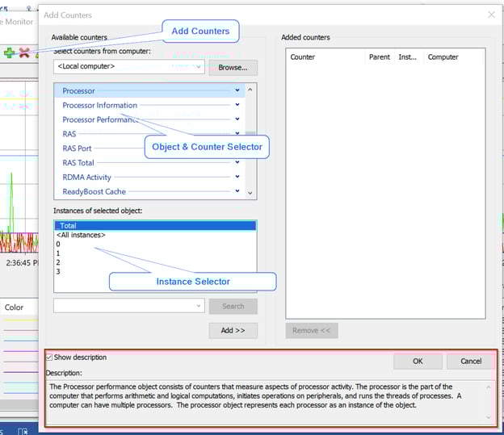Click the Browse button

pyautogui.click(x=233, y=67)
